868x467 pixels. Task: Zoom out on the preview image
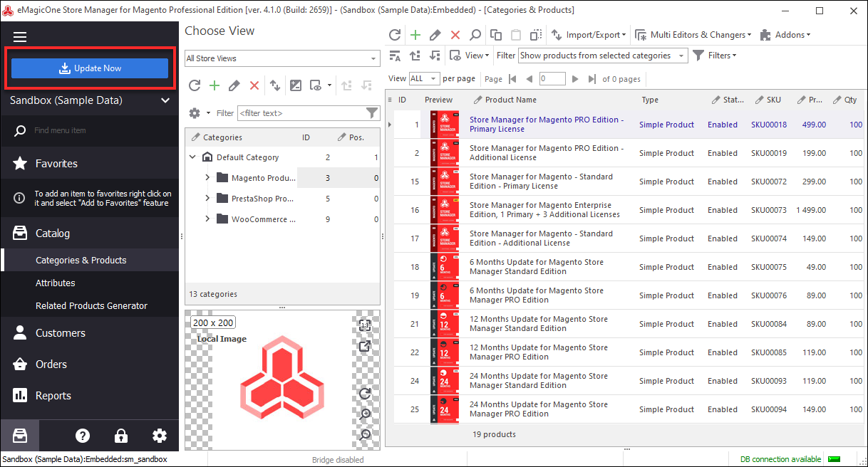[x=365, y=434]
